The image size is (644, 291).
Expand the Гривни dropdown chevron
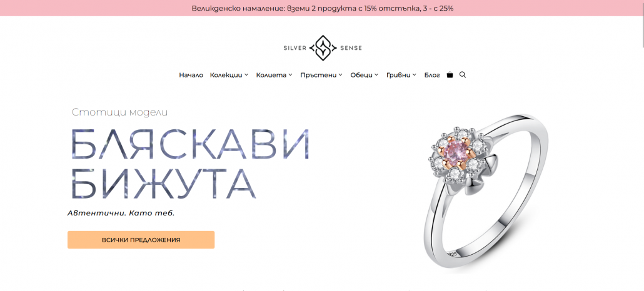(415, 75)
